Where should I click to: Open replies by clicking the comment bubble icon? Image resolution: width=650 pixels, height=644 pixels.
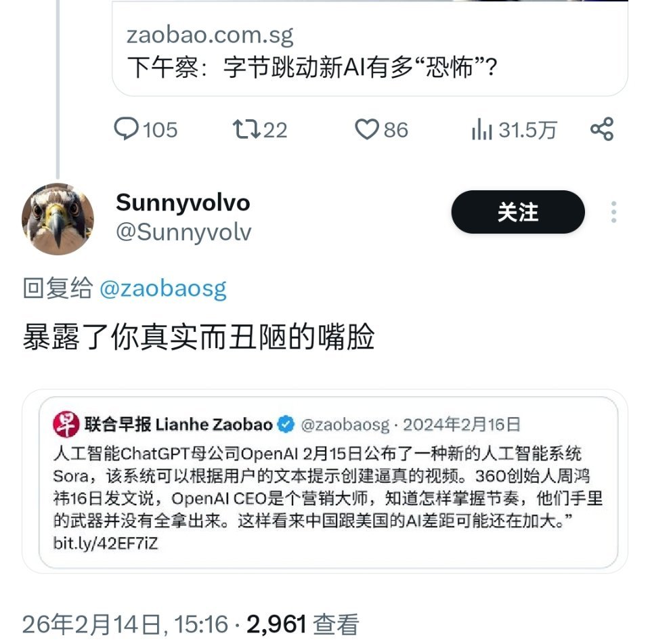click(x=131, y=131)
